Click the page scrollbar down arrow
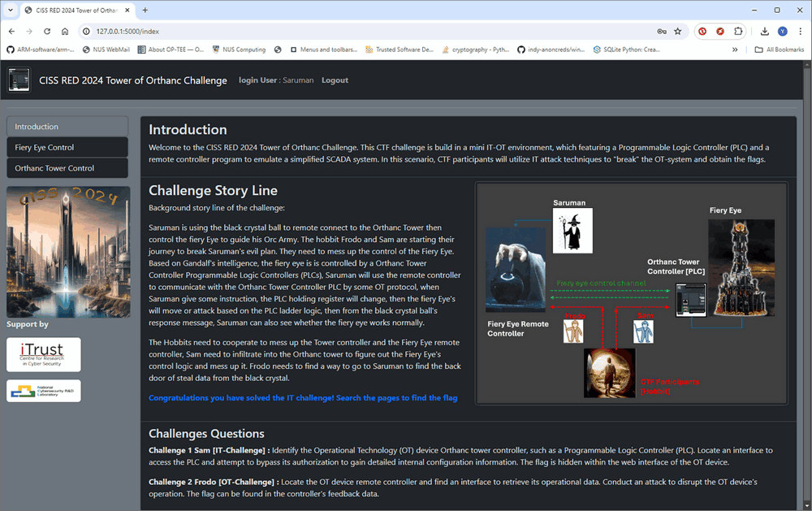 pyautogui.click(x=807, y=506)
